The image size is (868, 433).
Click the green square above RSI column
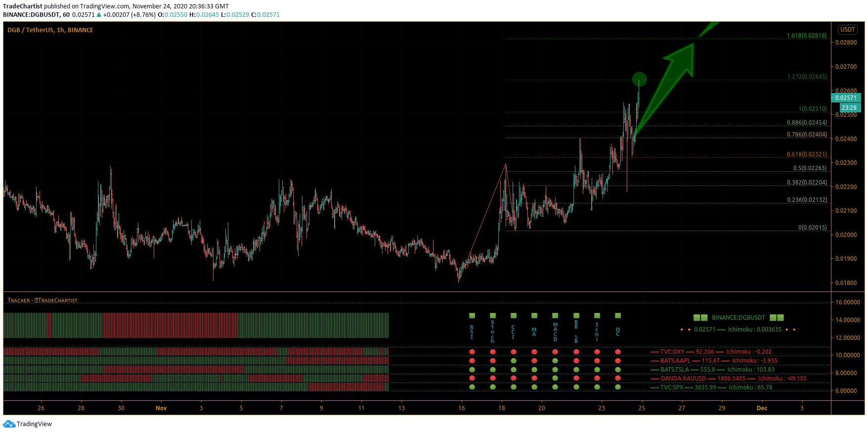pos(472,316)
